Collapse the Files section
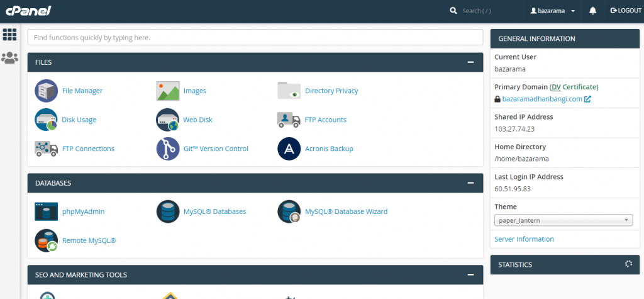Screen dimensions: 644x299 470,62
